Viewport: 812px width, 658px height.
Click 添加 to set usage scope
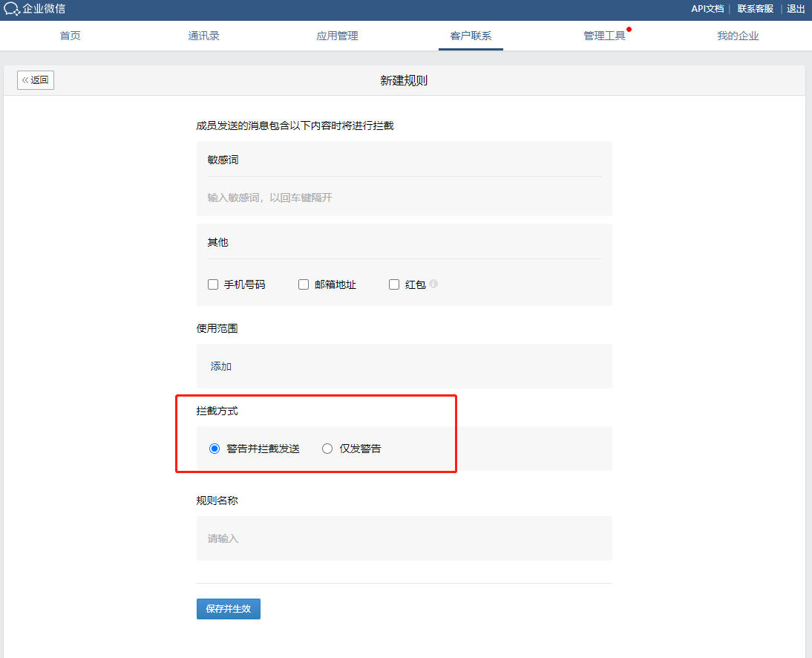[x=221, y=366]
